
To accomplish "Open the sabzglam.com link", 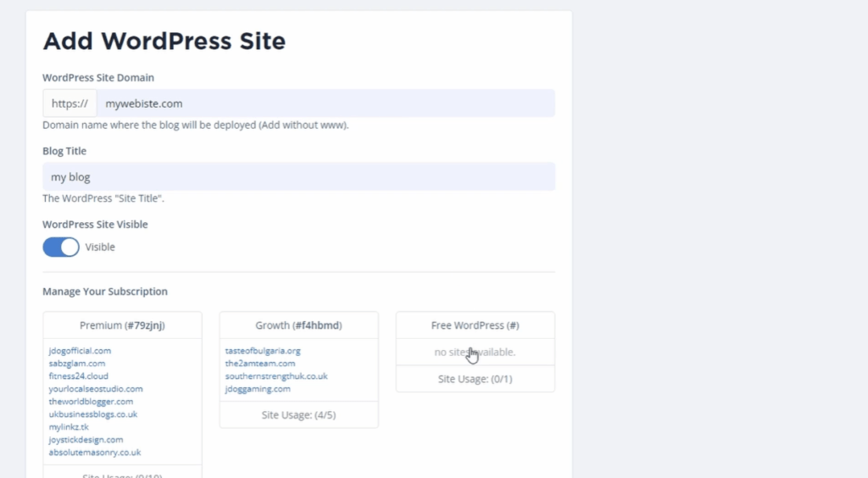I will tap(77, 364).
